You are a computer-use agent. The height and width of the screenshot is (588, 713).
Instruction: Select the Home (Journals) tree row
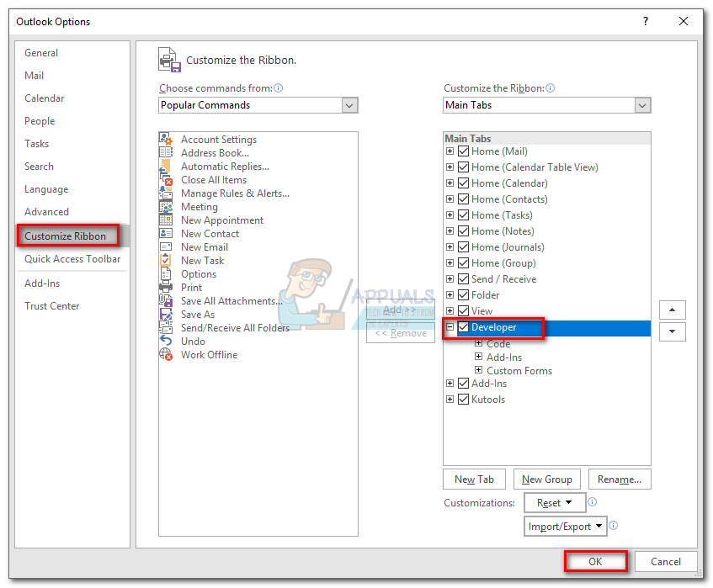tap(508, 247)
